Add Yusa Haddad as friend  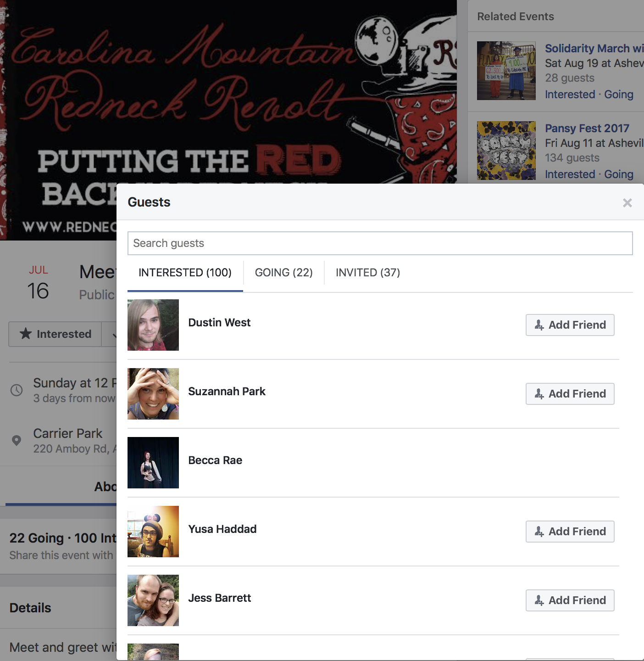click(x=570, y=532)
